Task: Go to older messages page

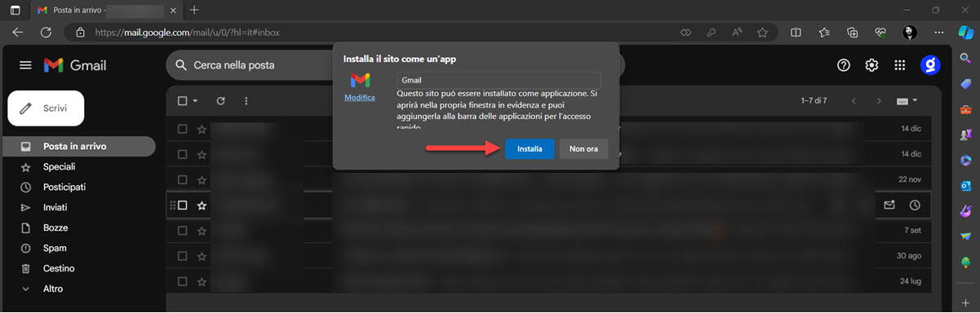Action: (x=879, y=101)
